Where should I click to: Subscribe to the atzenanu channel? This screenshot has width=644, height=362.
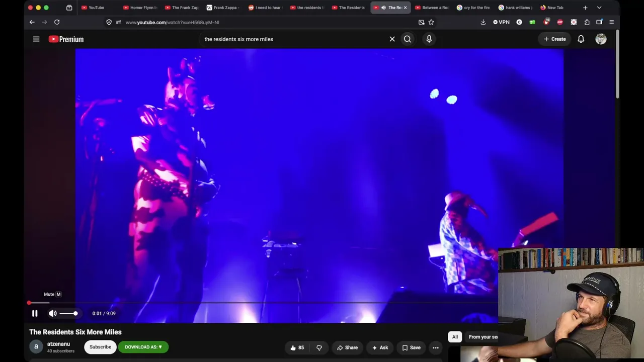tap(100, 347)
